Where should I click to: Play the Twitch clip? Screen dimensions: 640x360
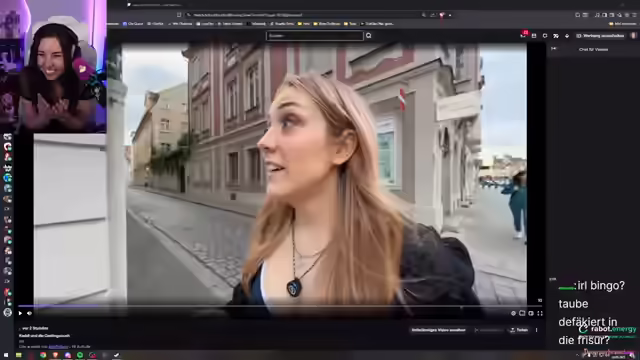coord(20,313)
